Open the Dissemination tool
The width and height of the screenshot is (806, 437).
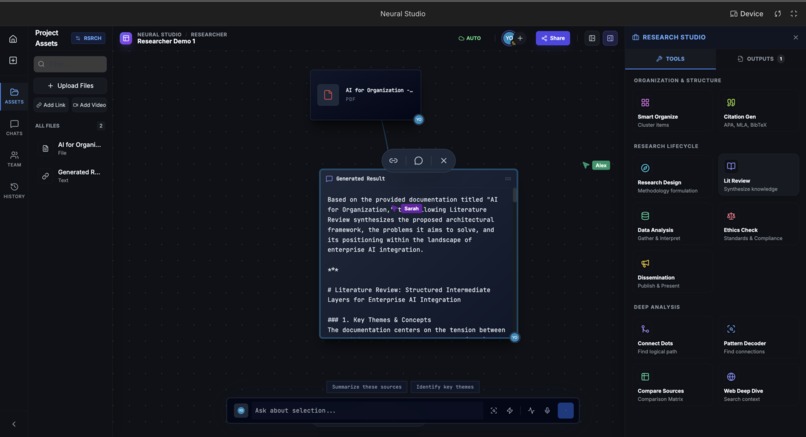pos(671,273)
